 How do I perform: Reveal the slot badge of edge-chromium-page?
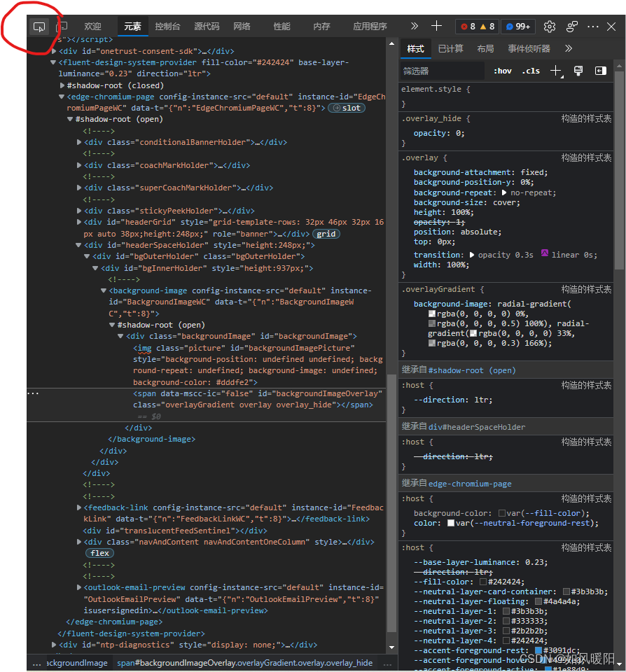347,108
